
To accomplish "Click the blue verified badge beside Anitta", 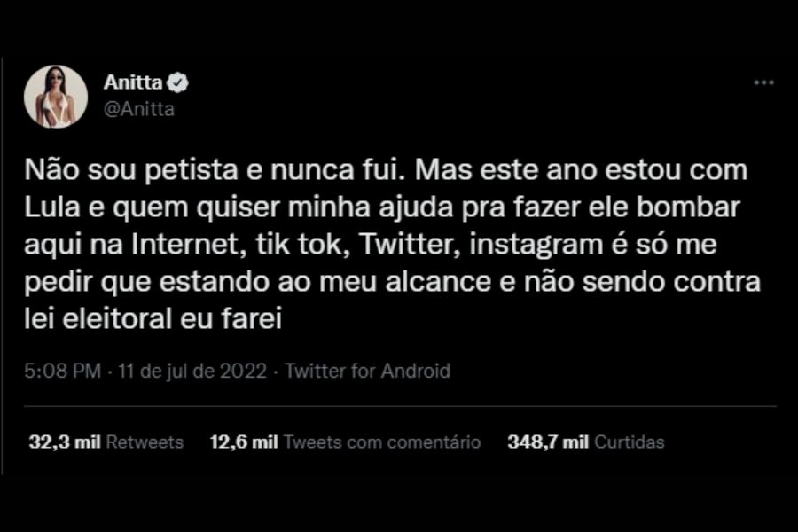I will [179, 83].
